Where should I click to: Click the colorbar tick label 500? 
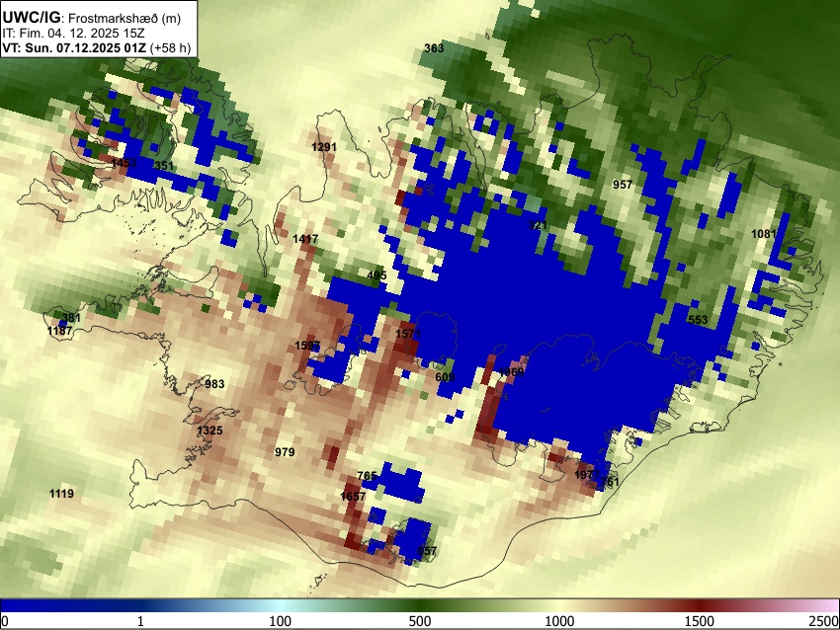tap(419, 621)
